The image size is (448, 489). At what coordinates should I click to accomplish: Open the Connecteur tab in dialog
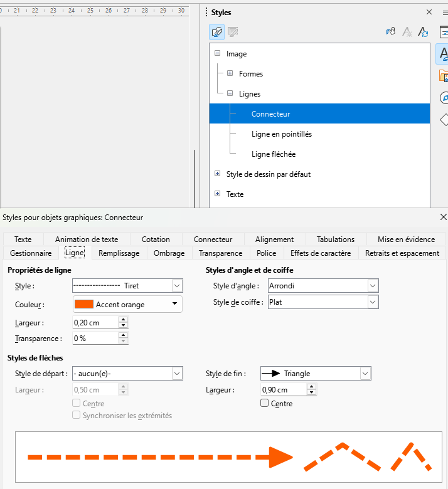pos(213,239)
